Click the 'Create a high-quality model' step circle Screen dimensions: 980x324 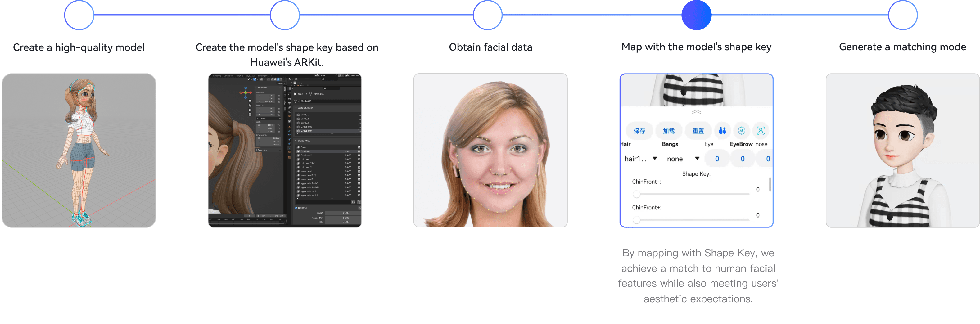79,15
